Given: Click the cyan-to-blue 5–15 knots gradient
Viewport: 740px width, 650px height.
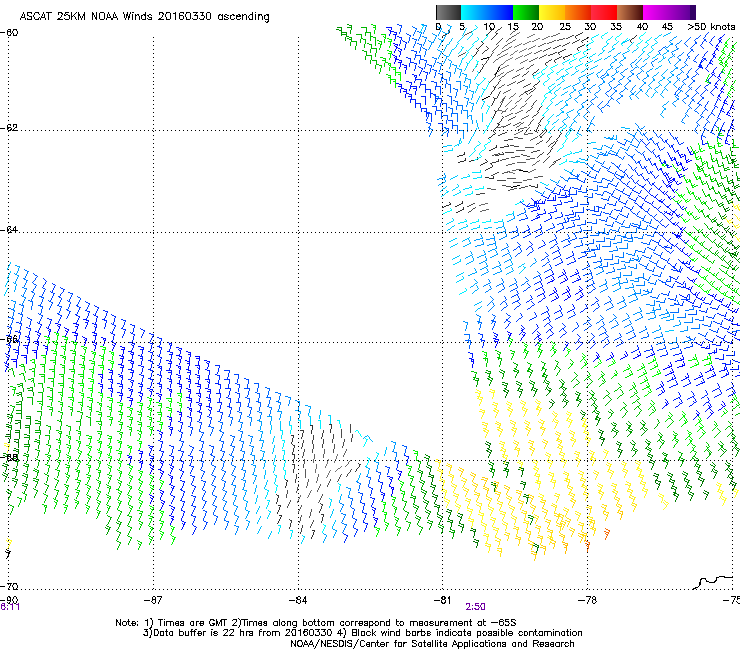Looking at the screenshot, I should pos(487,12).
